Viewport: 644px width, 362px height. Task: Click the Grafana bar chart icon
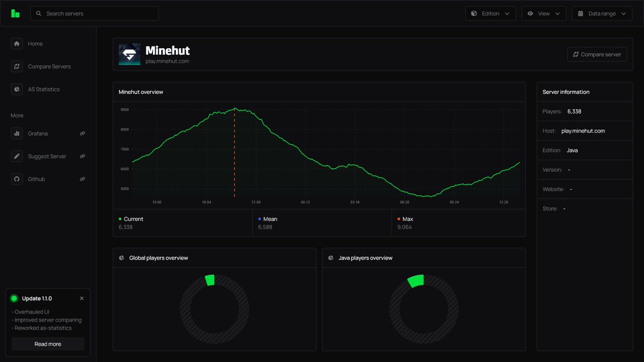coord(17,134)
